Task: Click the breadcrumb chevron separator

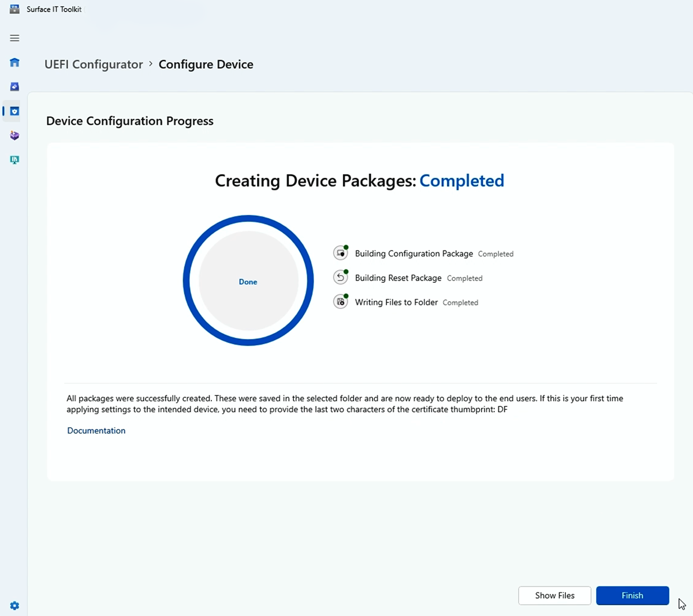Action: (150, 65)
